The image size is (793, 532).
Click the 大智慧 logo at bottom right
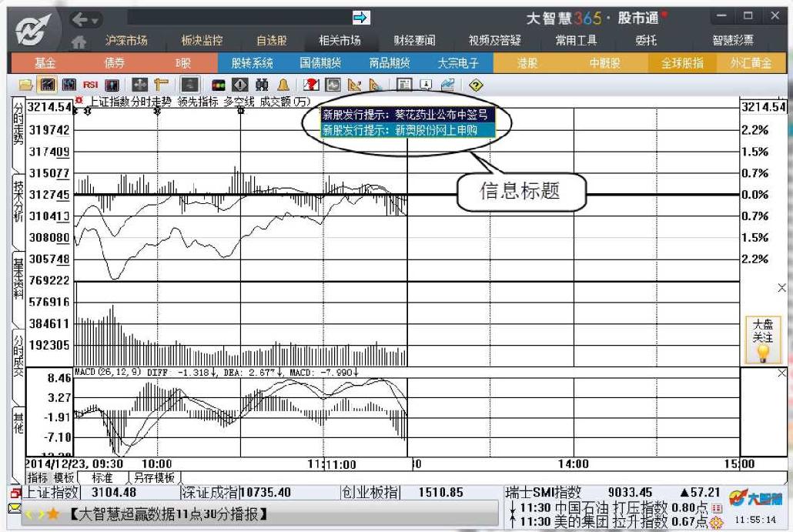point(755,499)
